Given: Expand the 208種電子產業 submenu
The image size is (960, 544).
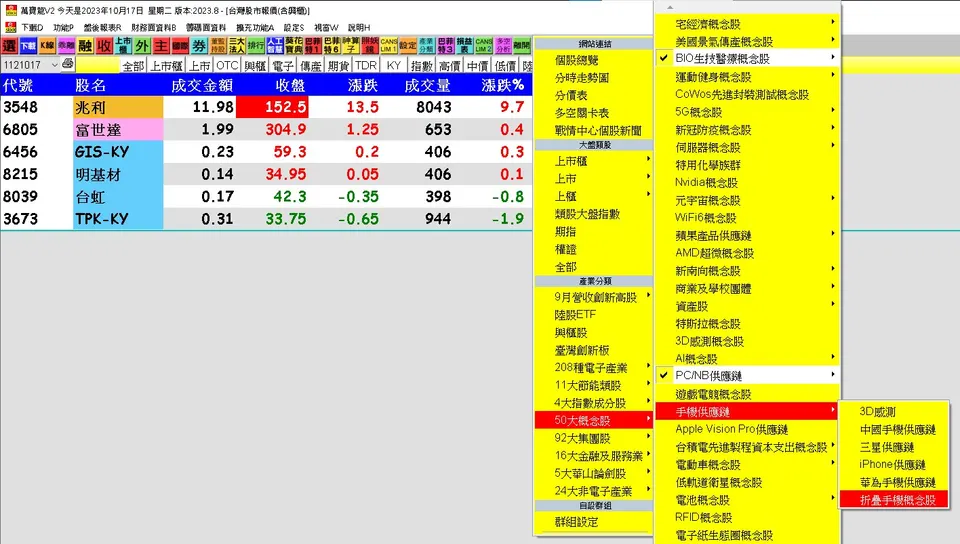Looking at the screenshot, I should tap(593, 368).
